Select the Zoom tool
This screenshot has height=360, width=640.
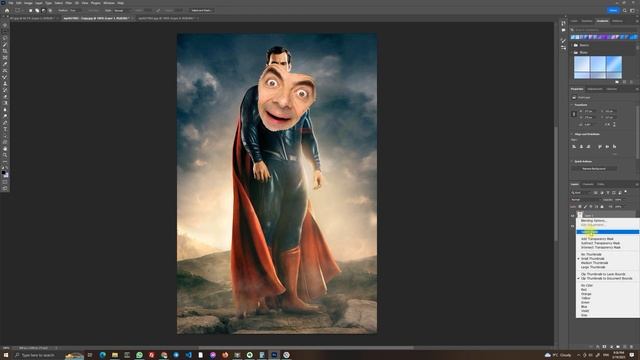pyautogui.click(x=5, y=155)
